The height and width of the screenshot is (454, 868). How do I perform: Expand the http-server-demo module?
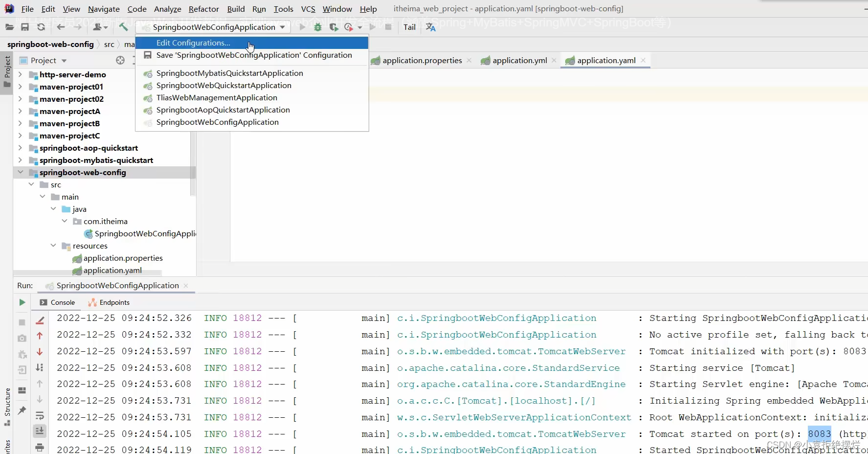click(x=20, y=74)
